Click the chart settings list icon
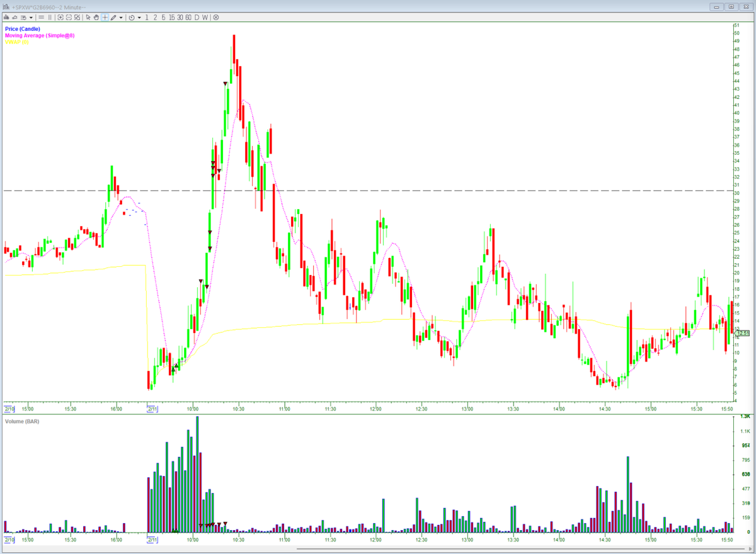Screen dimensions: 756x554 (x=23, y=18)
